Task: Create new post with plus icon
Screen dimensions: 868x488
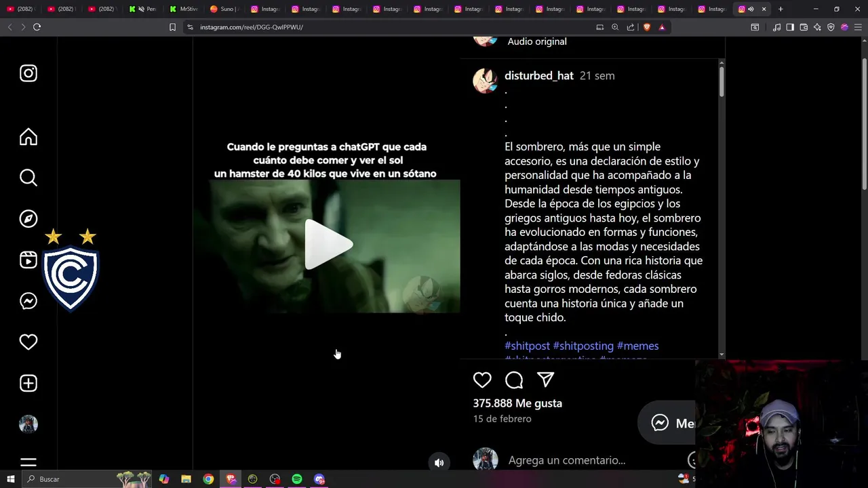Action: click(28, 383)
